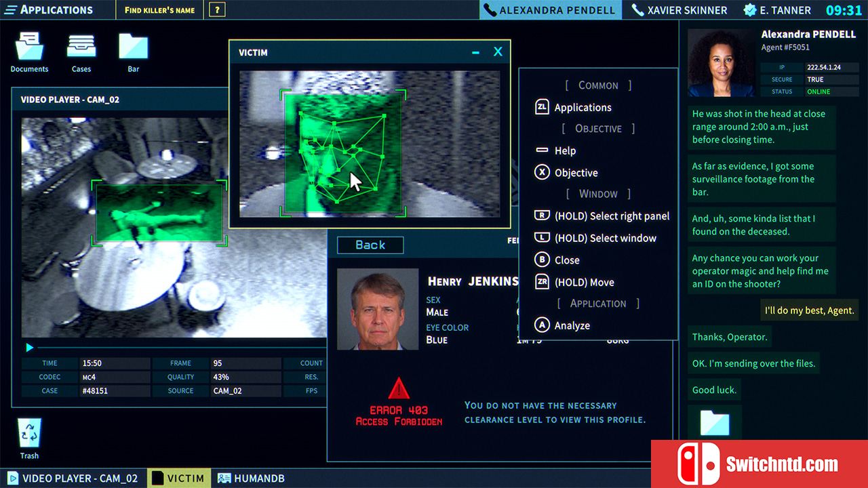This screenshot has height=488, width=868.
Task: Close the Victim window with X
Action: point(498,52)
